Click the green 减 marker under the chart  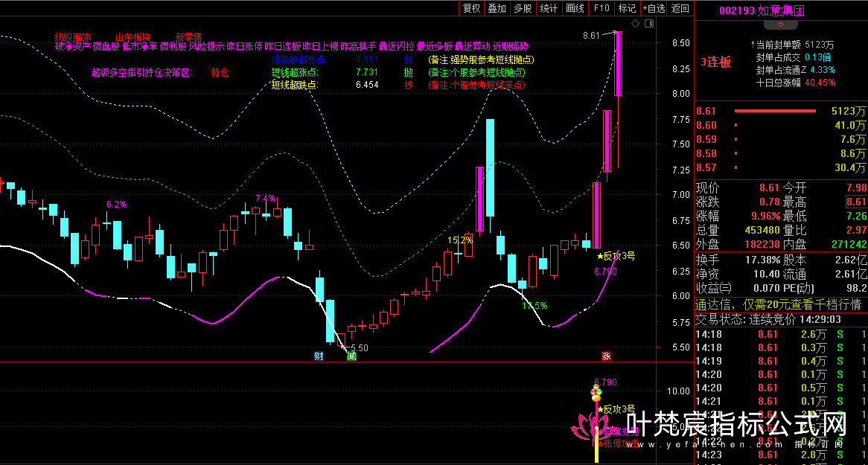[x=351, y=356]
